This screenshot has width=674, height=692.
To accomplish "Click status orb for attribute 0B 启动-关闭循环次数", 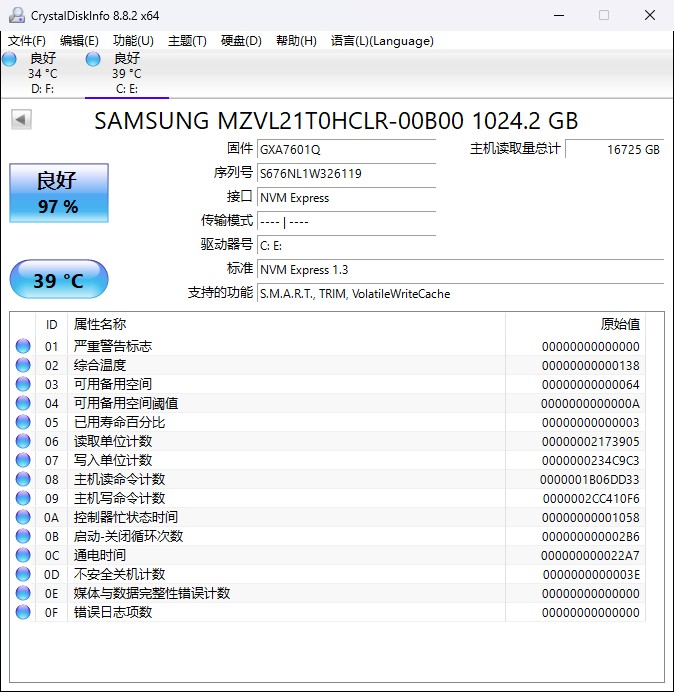I will click(x=23, y=536).
